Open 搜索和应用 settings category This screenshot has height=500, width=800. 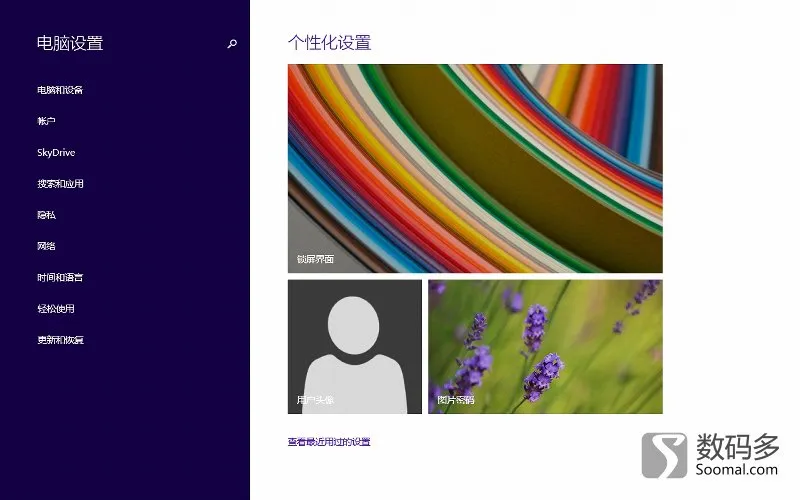(x=60, y=184)
